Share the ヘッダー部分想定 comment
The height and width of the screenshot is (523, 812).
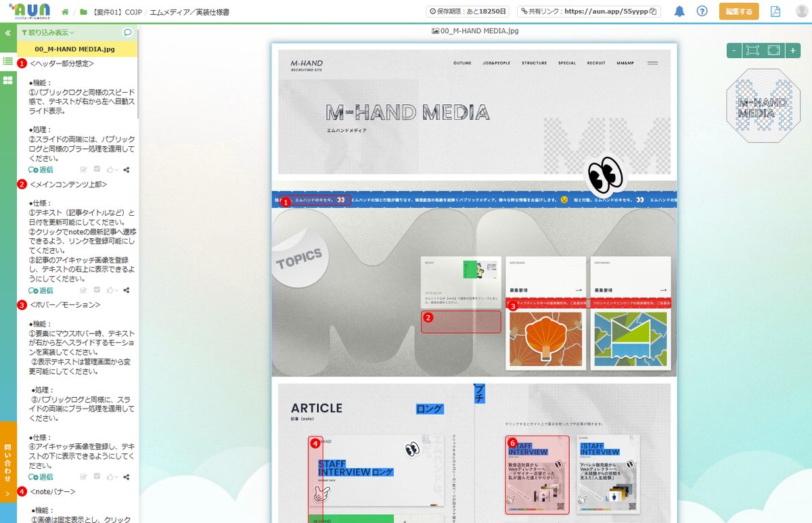(x=127, y=170)
